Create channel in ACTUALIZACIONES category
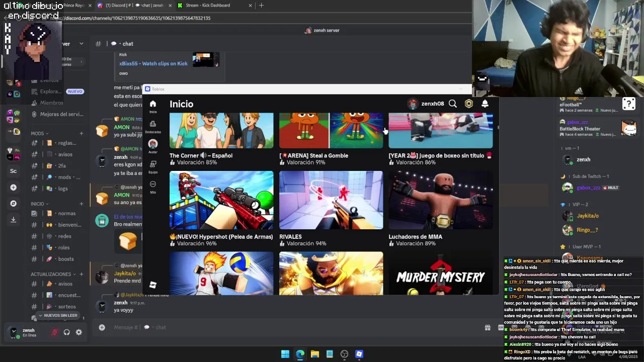This screenshot has height=362, width=644. point(81,274)
